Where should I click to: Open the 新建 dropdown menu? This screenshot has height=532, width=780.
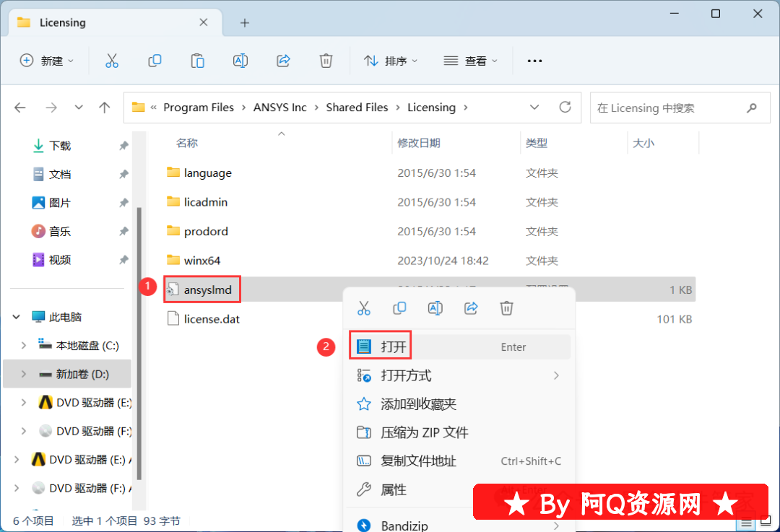(47, 61)
